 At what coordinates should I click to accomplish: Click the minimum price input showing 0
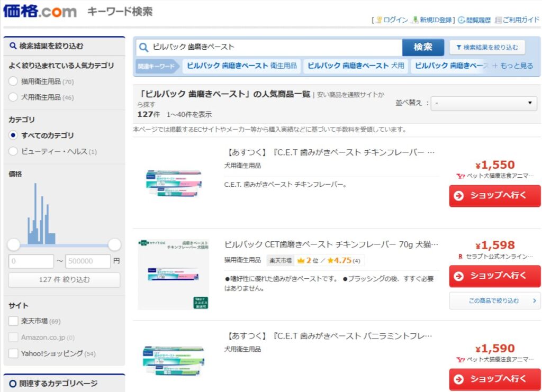[31, 261]
